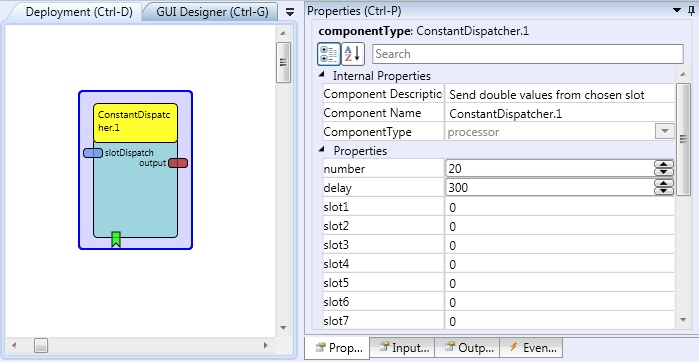Click the properties list scroll up arrow
The width and height of the screenshot is (699, 362).
[683, 74]
